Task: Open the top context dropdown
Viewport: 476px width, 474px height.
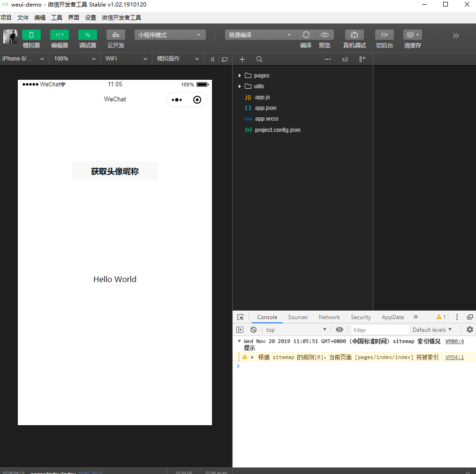Action: click(296, 329)
